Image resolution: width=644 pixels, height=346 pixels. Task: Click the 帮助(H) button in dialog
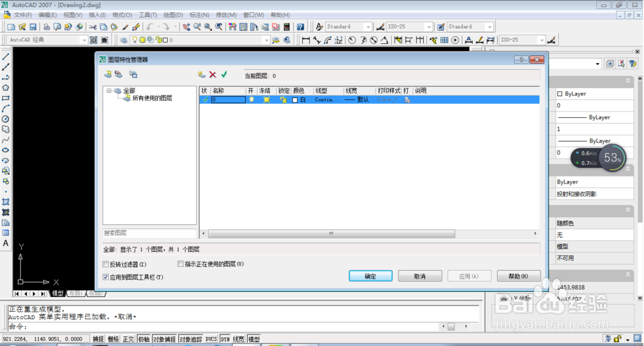[x=518, y=276]
